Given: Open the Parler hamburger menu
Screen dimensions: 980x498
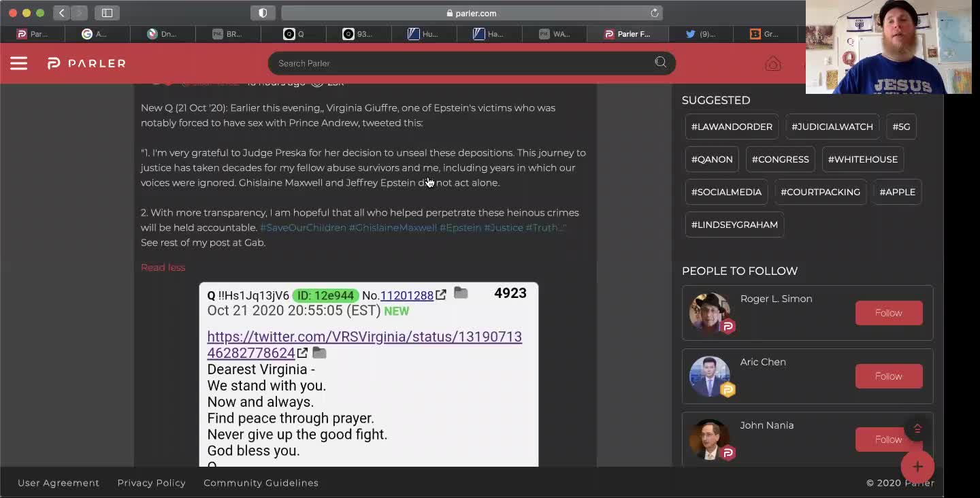Looking at the screenshot, I should (x=18, y=63).
